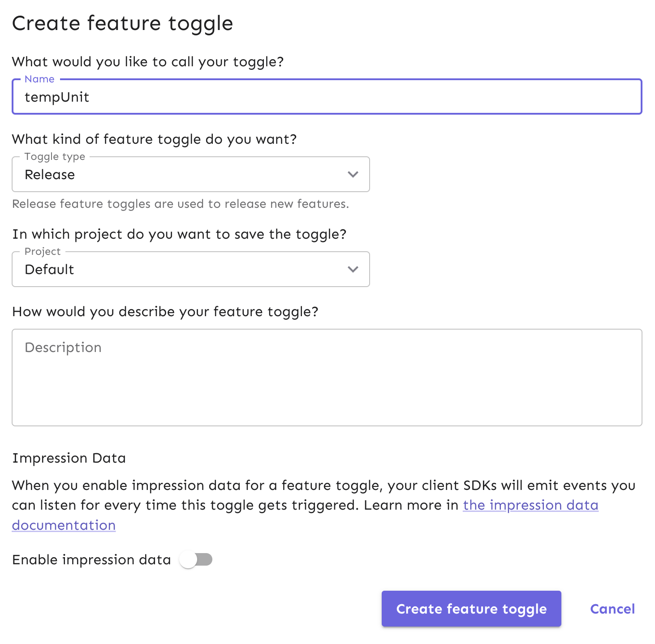Open the impression data documentation link
The width and height of the screenshot is (655, 644).
pyautogui.click(x=530, y=505)
